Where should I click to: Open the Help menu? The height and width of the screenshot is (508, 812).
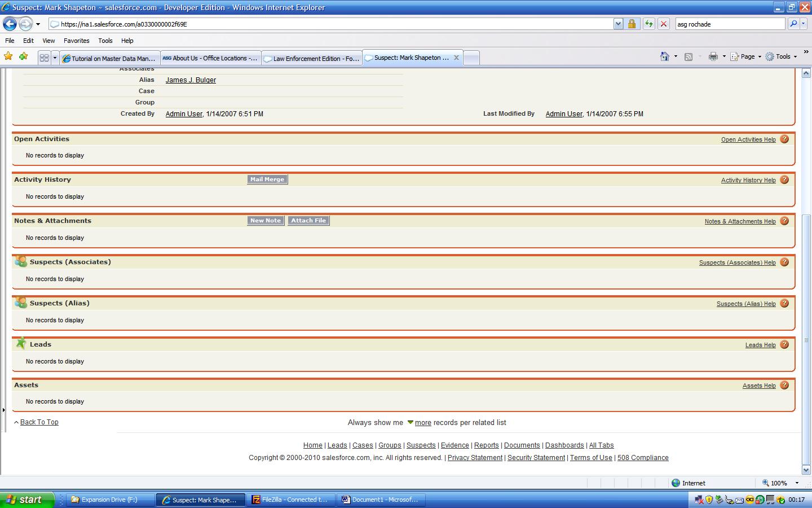point(127,41)
